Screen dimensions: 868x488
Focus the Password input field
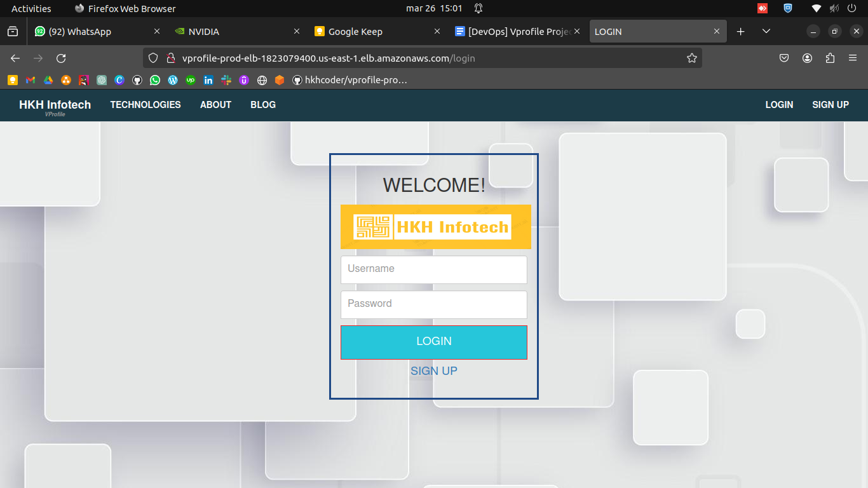[434, 304]
